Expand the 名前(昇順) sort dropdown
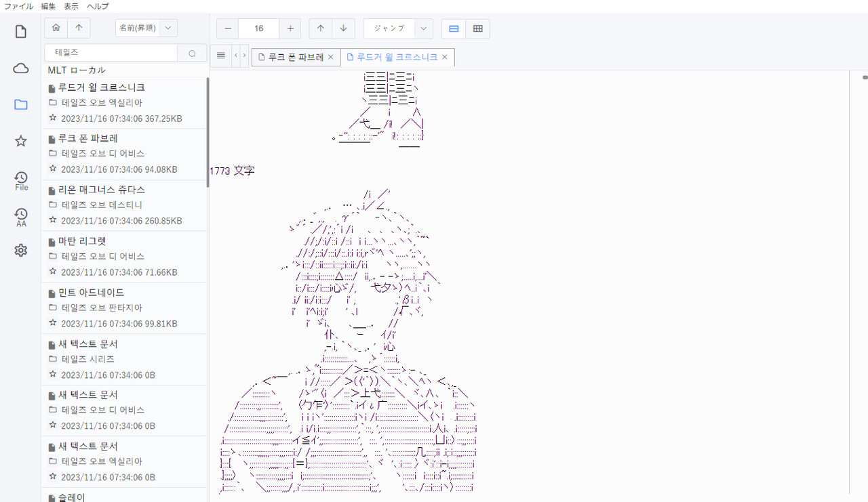This screenshot has width=868, height=502. coord(167,28)
